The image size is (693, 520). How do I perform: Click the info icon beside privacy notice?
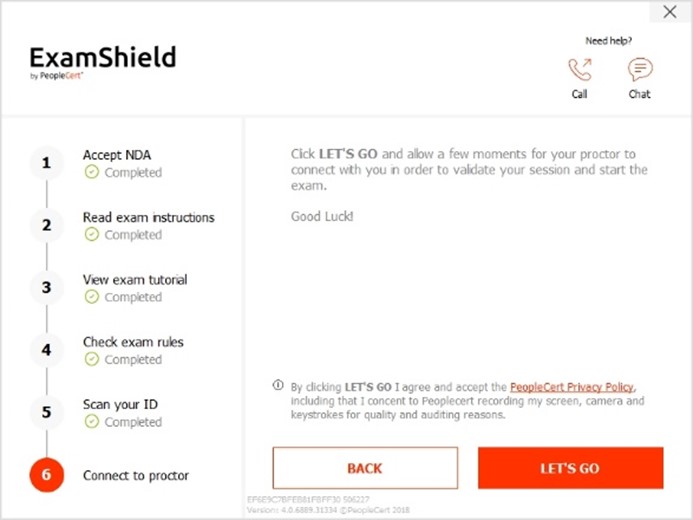pyautogui.click(x=278, y=385)
